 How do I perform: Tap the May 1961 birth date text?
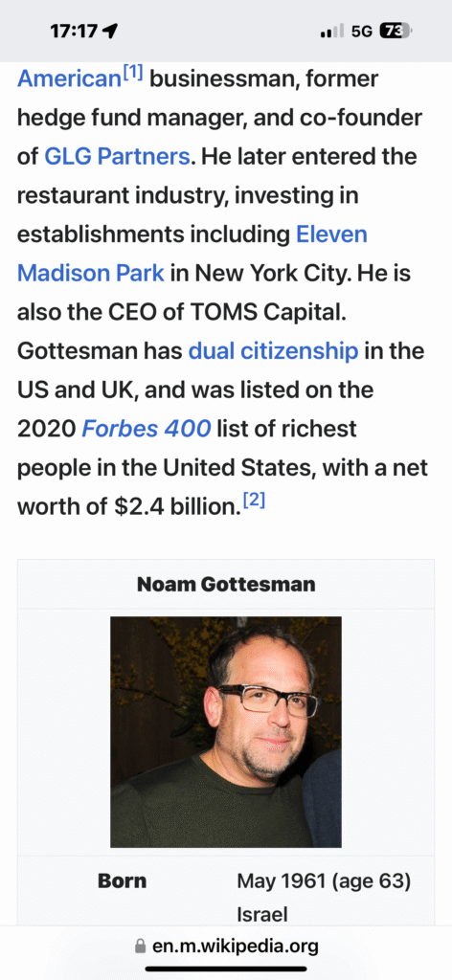[282, 881]
